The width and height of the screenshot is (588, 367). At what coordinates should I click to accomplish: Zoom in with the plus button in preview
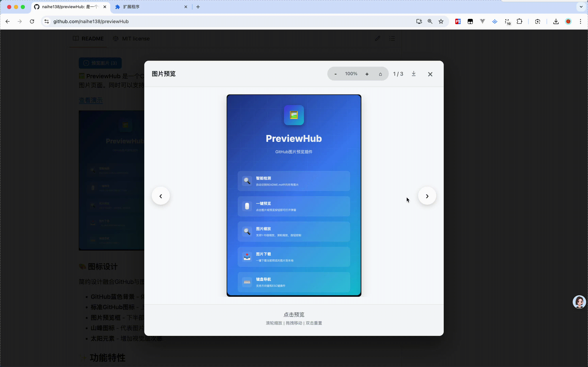point(367,74)
